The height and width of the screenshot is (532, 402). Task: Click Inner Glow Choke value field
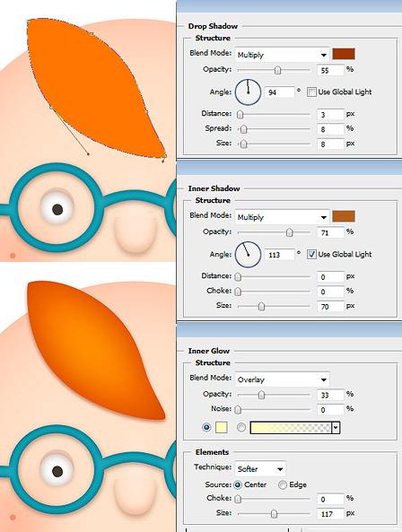point(330,499)
